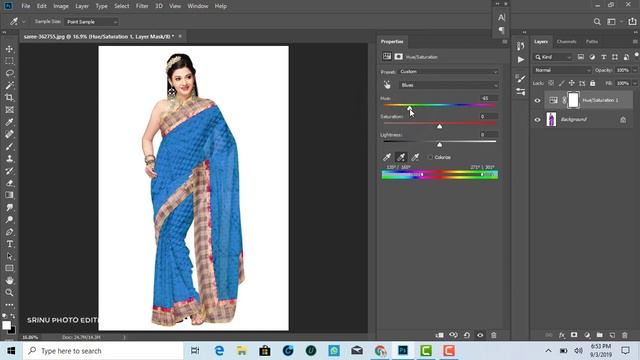The image size is (640, 360).
Task: Select the Magic Wand tool
Action: coord(9,85)
